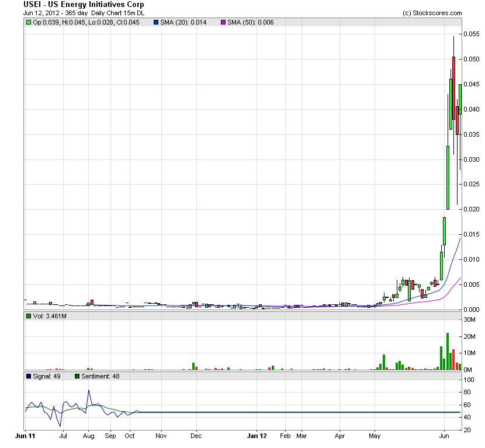Click the Aug date axis label
The height and width of the screenshot is (448, 485).
pyautogui.click(x=88, y=436)
